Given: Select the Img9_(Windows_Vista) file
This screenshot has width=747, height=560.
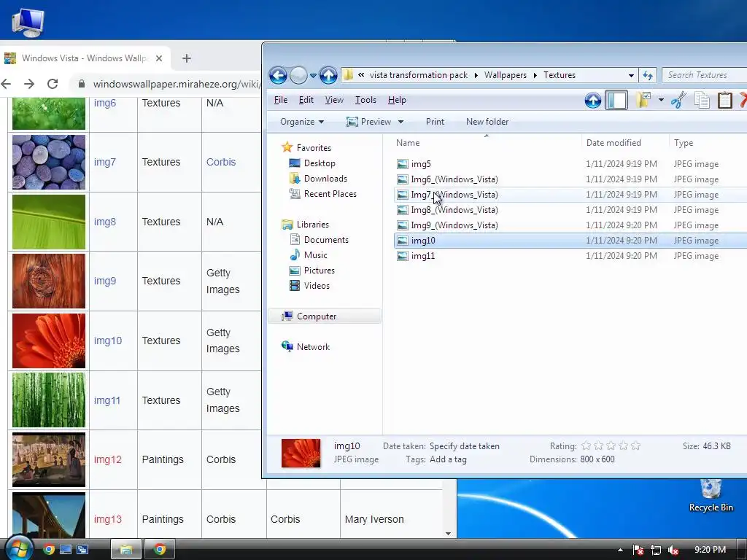Looking at the screenshot, I should [x=454, y=225].
